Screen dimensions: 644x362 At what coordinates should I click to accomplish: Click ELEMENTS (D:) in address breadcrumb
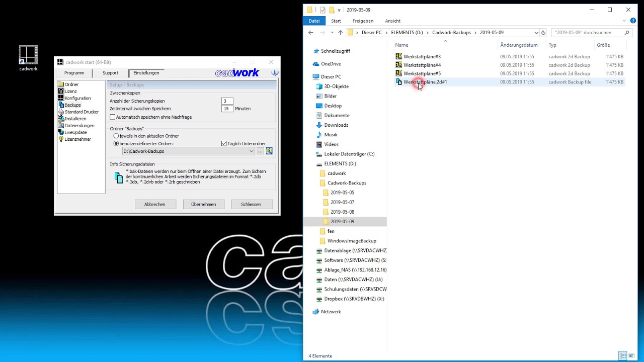406,33
